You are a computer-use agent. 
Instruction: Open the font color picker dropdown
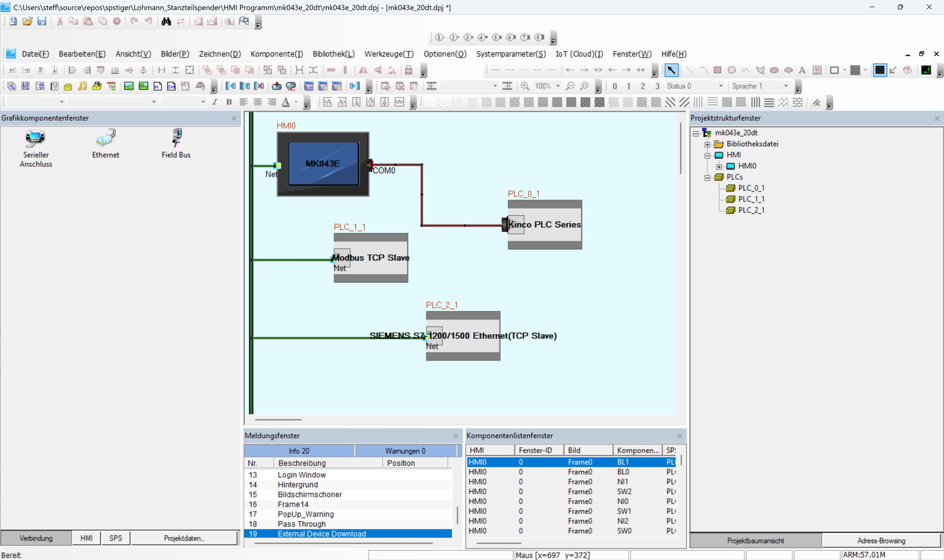pos(296,102)
